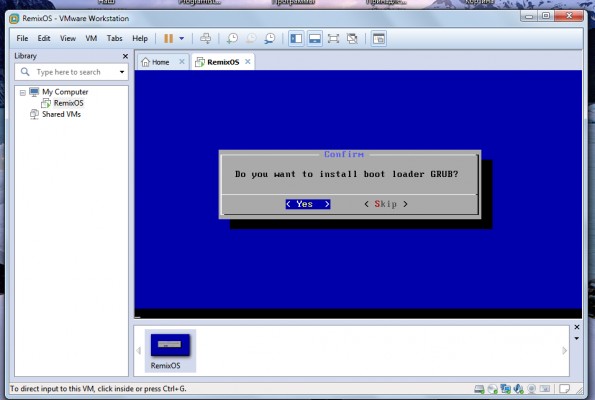This screenshot has height=400, width=595.
Task: Toggle the library sidebar view
Action: coord(296,38)
